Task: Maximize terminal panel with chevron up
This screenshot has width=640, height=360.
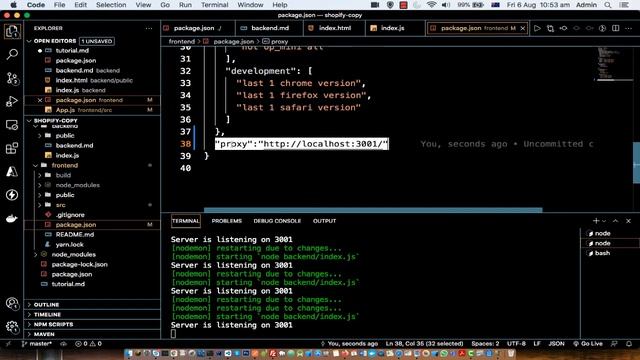Action: click(x=616, y=221)
